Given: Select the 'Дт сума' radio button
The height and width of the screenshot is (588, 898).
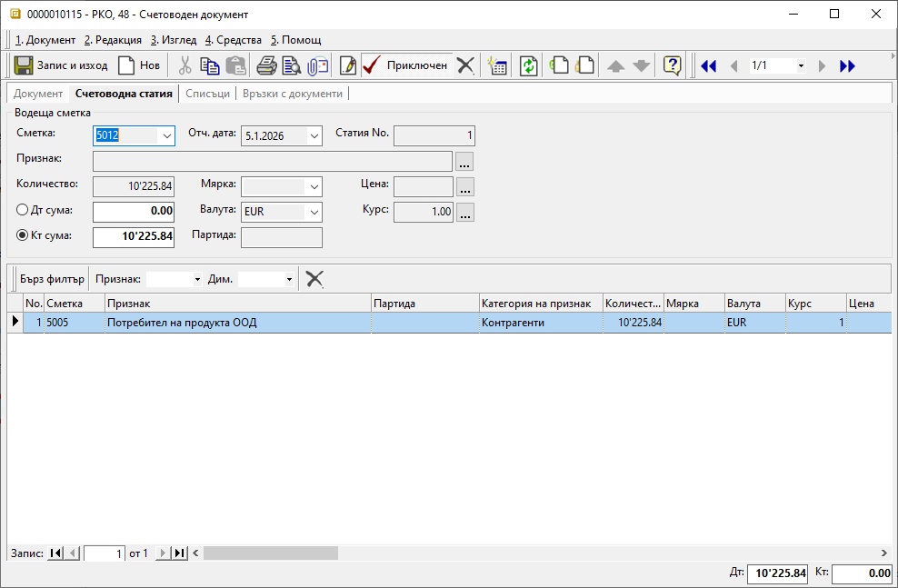Looking at the screenshot, I should [x=24, y=210].
